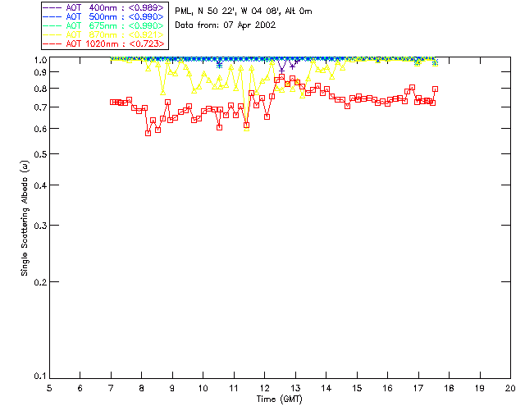This screenshot has width=525, height=420.
Task: Click the 0.9 y-axis tick label
Action: [x=40, y=72]
